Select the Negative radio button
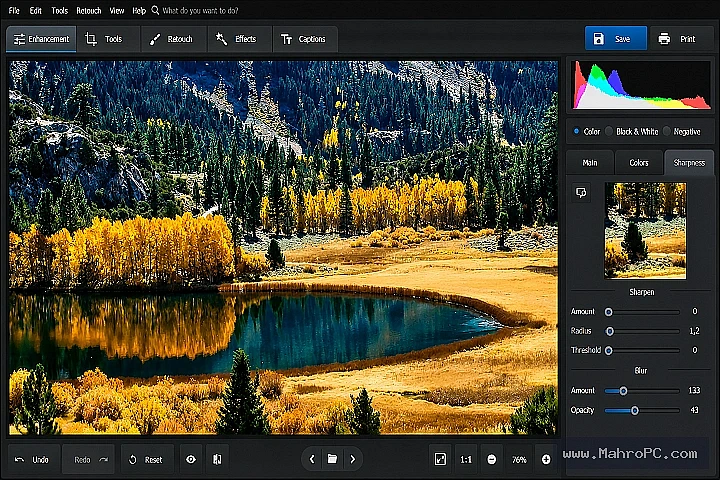 click(667, 131)
